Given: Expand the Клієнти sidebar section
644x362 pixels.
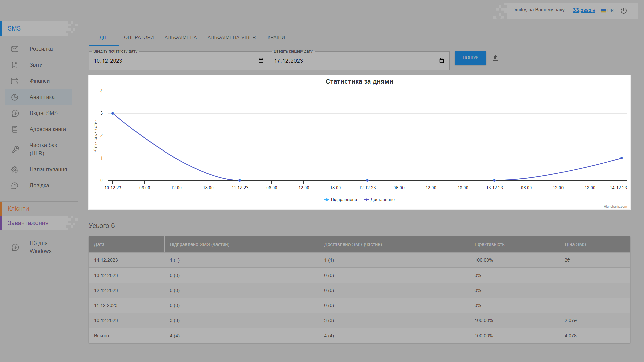Looking at the screenshot, I should click(18, 209).
